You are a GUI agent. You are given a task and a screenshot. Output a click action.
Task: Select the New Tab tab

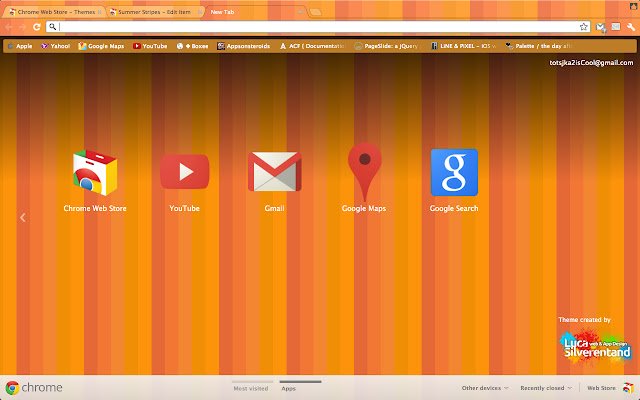(256, 12)
